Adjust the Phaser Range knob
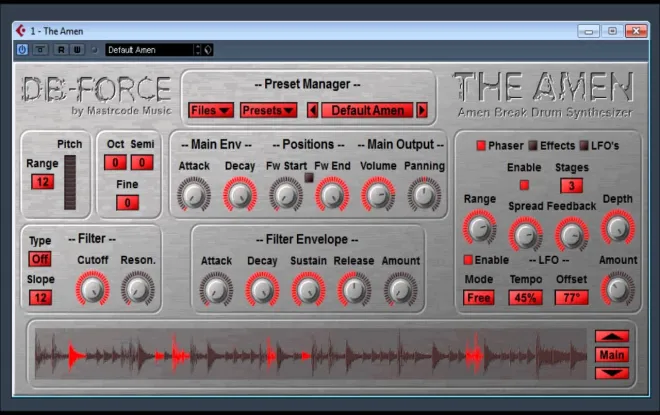This screenshot has width=660, height=415. 479,228
